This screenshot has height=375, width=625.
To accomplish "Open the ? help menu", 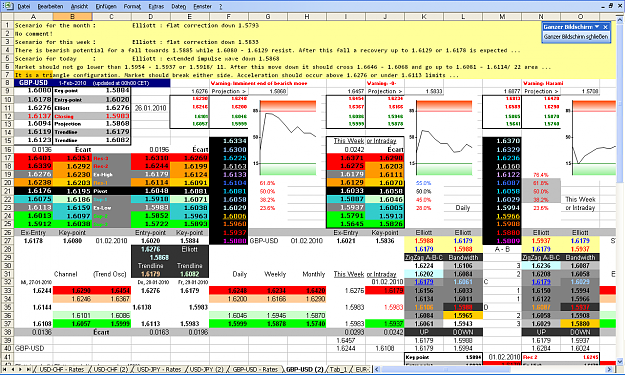I will (220, 6).
